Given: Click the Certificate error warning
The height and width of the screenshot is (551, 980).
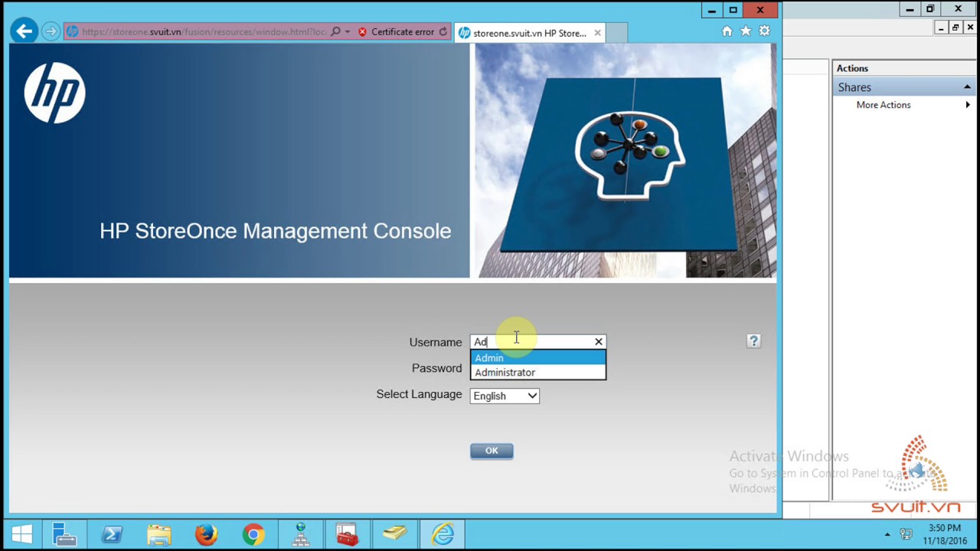Looking at the screenshot, I should pyautogui.click(x=396, y=32).
